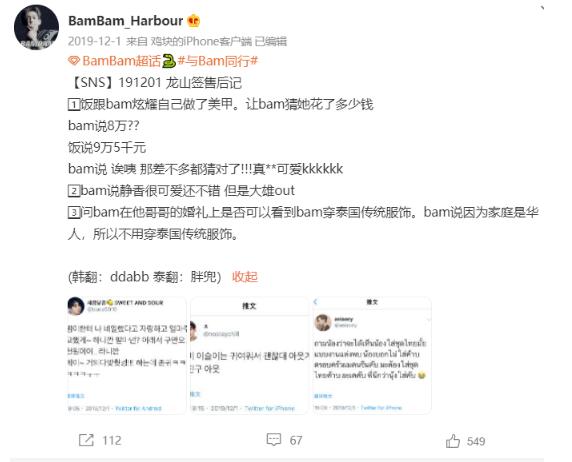
Task: Open the middle 推文 screenshot thumbnail
Action: click(249, 355)
